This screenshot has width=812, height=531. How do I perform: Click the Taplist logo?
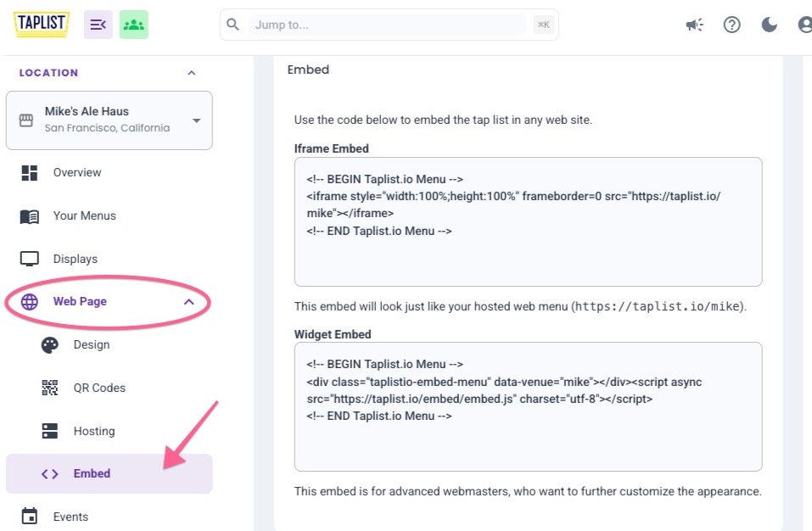pos(42,24)
